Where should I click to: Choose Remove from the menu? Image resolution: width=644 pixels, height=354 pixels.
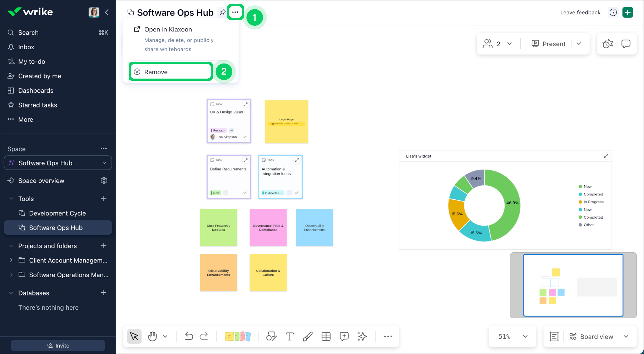pyautogui.click(x=171, y=72)
